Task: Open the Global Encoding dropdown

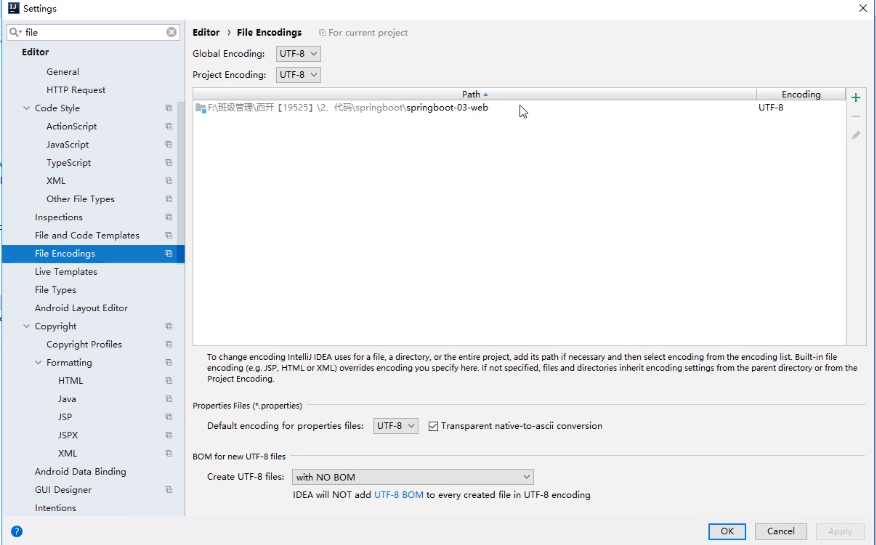Action: pos(298,54)
